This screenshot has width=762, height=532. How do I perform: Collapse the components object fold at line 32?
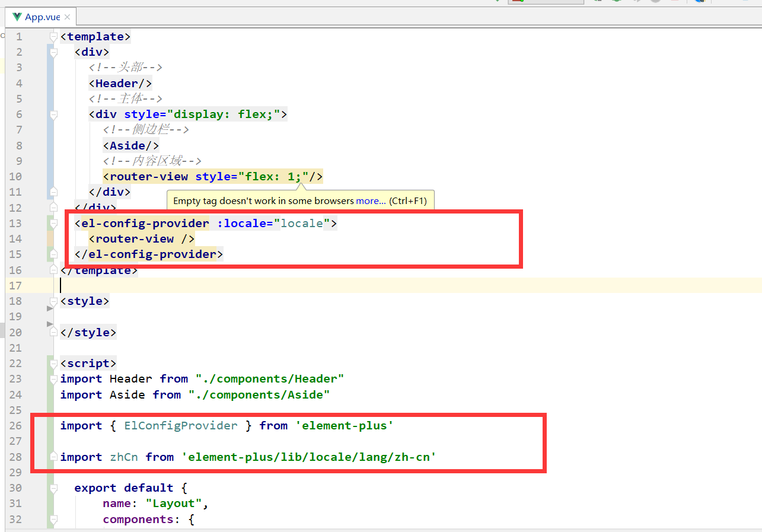click(53, 519)
